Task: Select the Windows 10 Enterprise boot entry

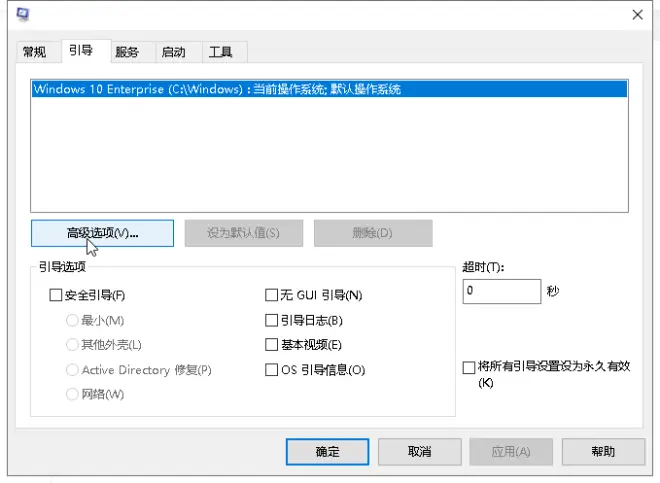Action: 330,89
